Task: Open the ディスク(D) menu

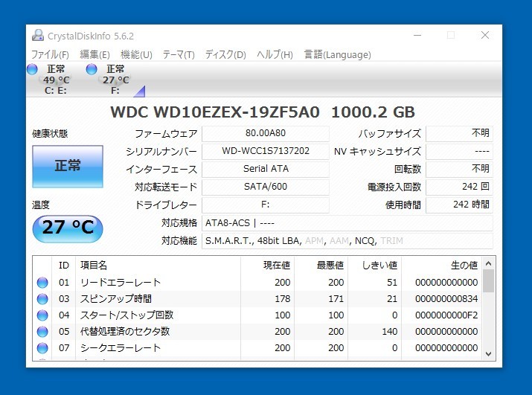Action: [225, 54]
